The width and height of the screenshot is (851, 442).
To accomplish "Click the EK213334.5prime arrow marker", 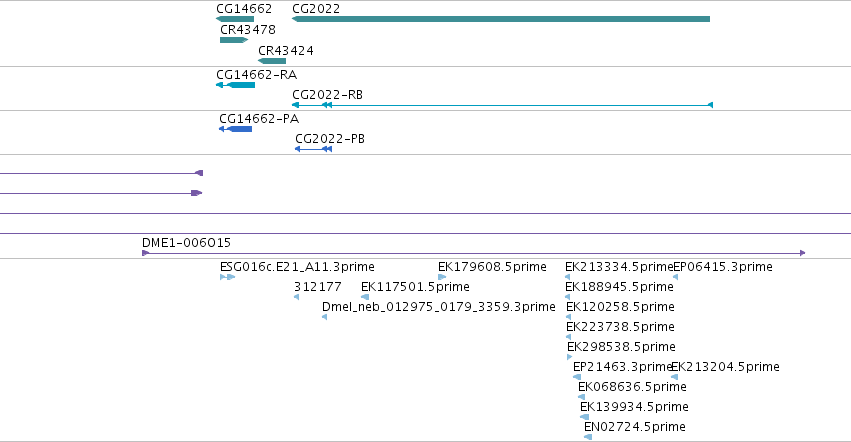I will pyautogui.click(x=568, y=277).
